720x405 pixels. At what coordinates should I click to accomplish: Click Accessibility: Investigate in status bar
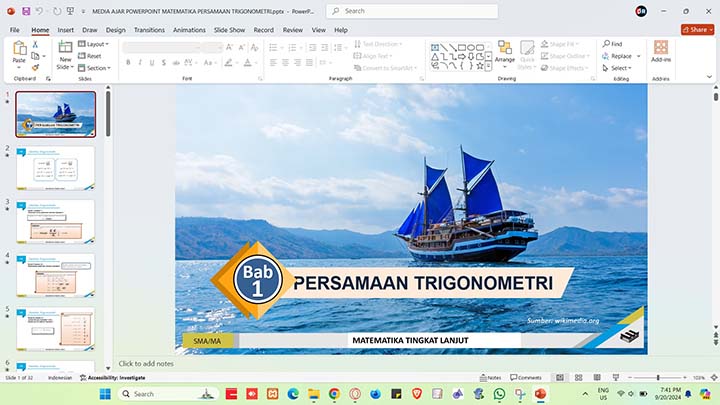(112, 377)
